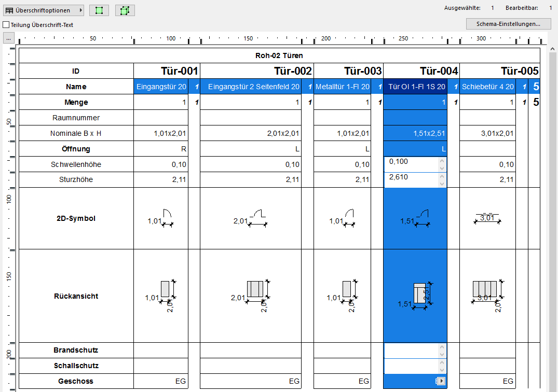Select the Öffnung row label
The image size is (558, 392).
click(x=76, y=149)
